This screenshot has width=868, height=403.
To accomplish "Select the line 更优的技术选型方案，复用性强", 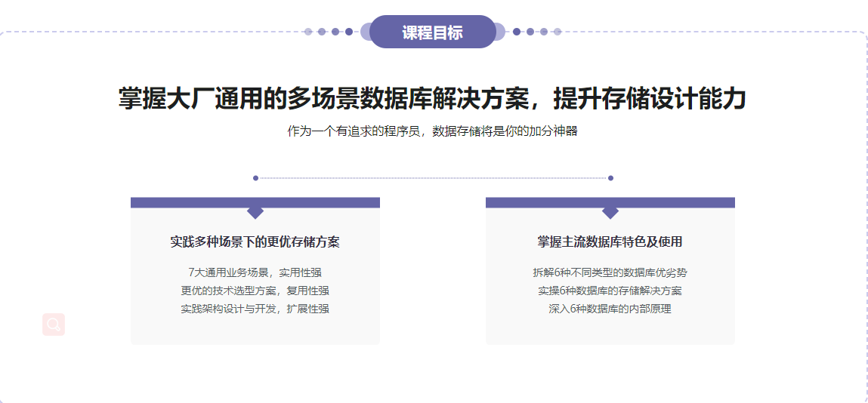I will [x=255, y=291].
